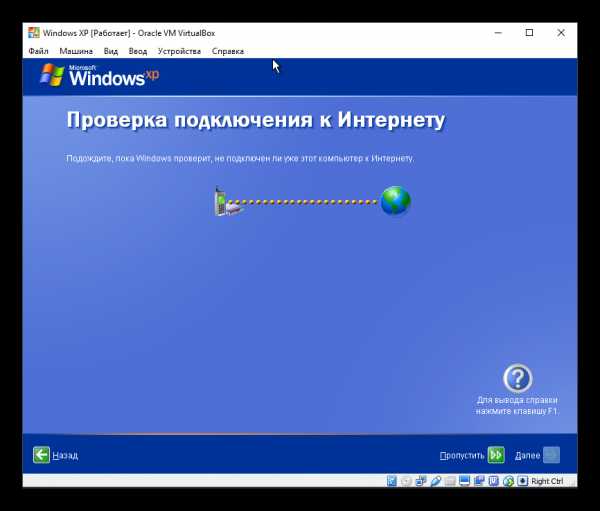Image resolution: width=600 pixels, height=511 pixels.
Task: Click the display monitor status icon
Action: (x=465, y=481)
